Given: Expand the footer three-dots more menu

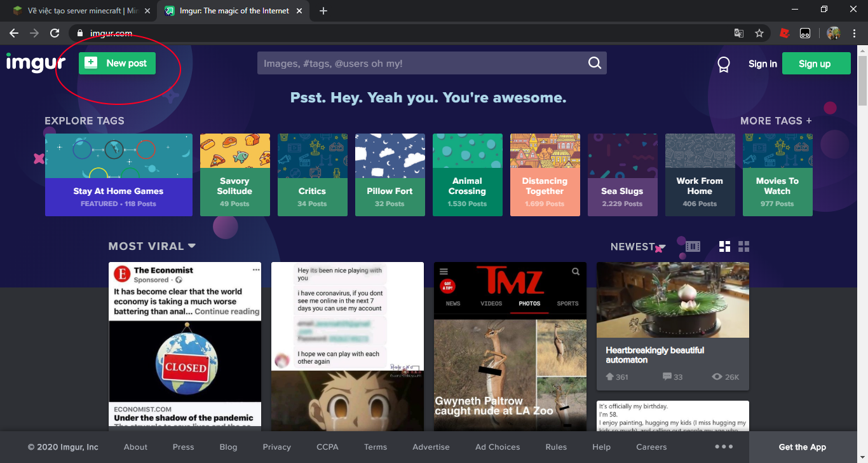Looking at the screenshot, I should click(724, 446).
